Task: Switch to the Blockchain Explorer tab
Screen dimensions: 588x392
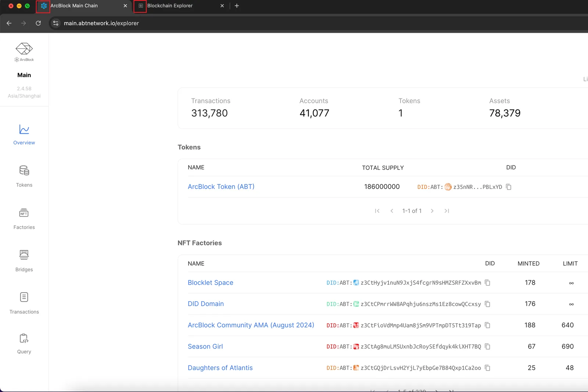Action: pos(170,6)
